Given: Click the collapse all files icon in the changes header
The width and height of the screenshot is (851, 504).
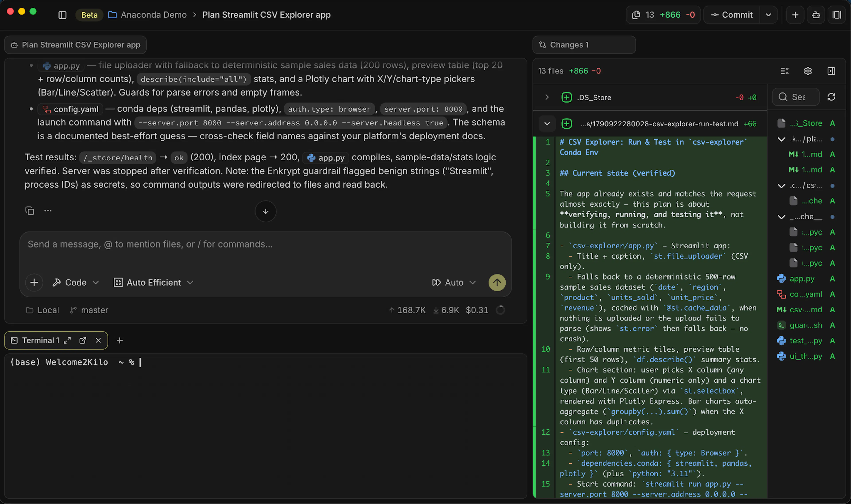Looking at the screenshot, I should point(784,71).
